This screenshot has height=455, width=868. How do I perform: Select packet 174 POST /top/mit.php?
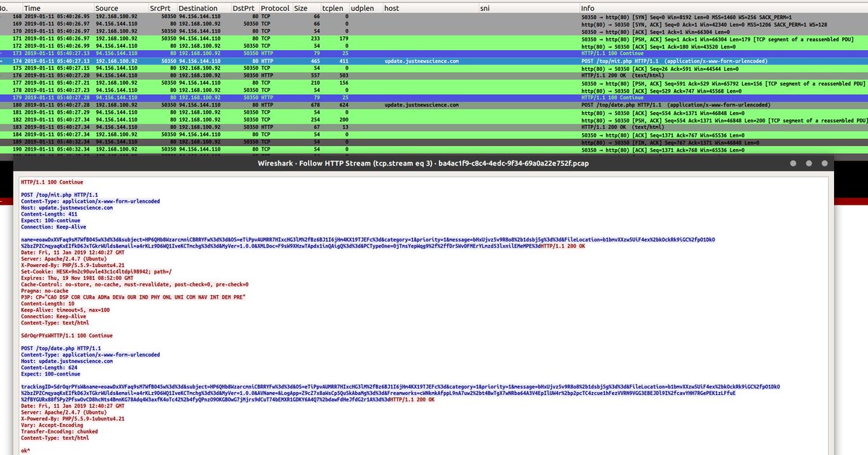coord(434,61)
